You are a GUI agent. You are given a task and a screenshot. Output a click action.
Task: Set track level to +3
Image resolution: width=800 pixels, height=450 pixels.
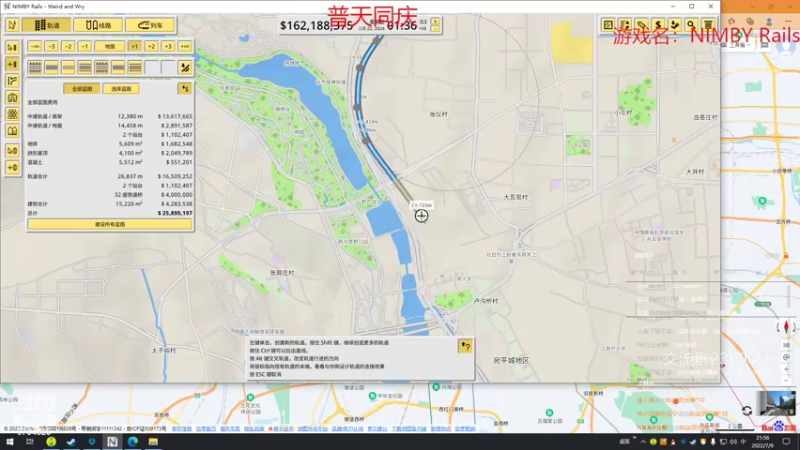click(x=168, y=46)
